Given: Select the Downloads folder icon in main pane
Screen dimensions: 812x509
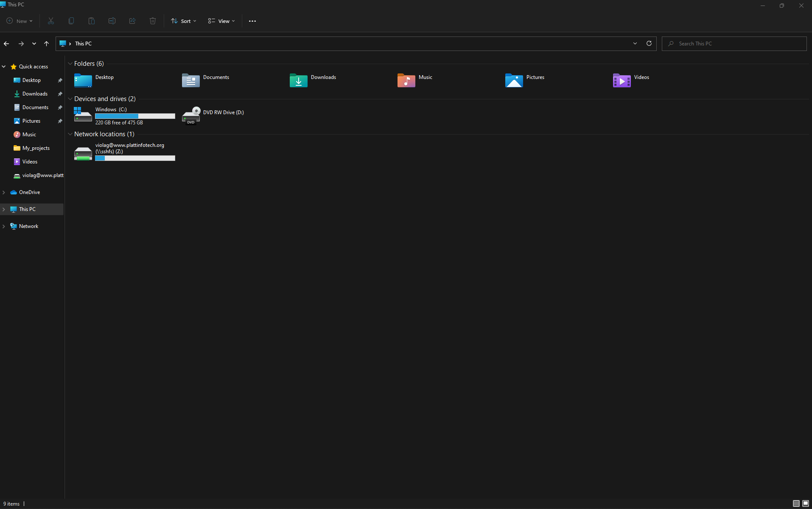Looking at the screenshot, I should [x=299, y=80].
